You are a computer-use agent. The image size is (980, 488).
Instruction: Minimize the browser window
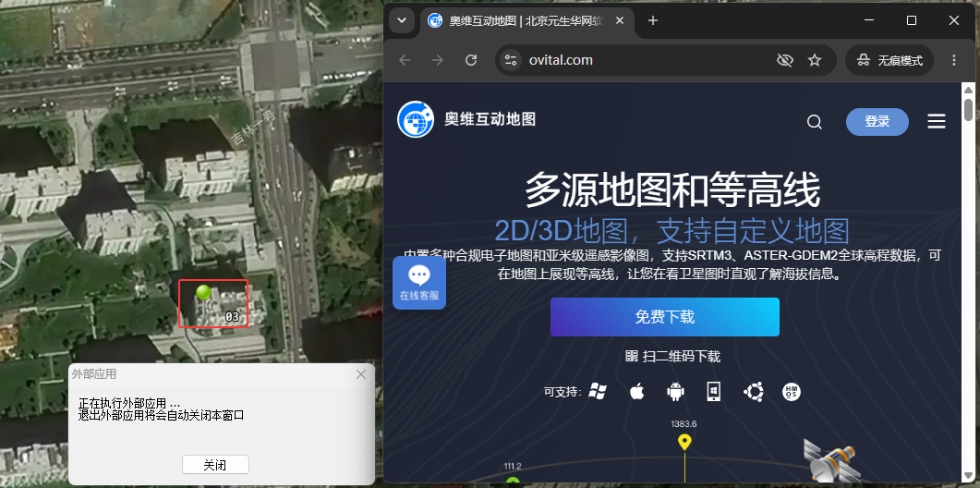[x=869, y=20]
